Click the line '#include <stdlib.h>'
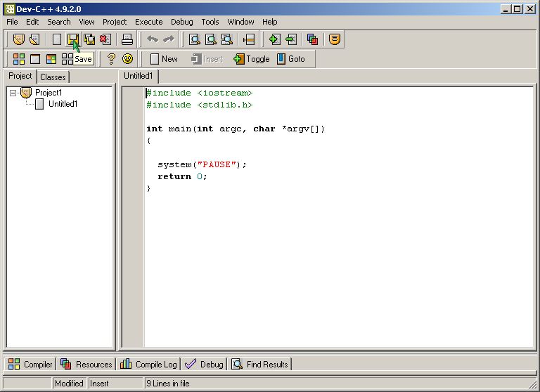 200,105
